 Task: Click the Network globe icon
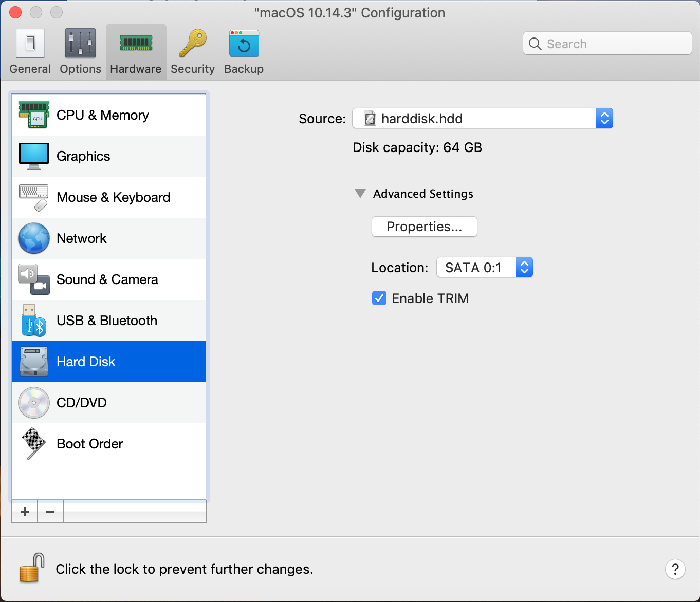(x=34, y=238)
